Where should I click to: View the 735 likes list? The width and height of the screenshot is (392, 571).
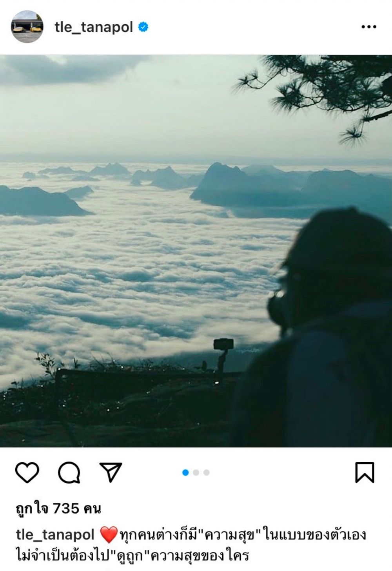point(58,509)
